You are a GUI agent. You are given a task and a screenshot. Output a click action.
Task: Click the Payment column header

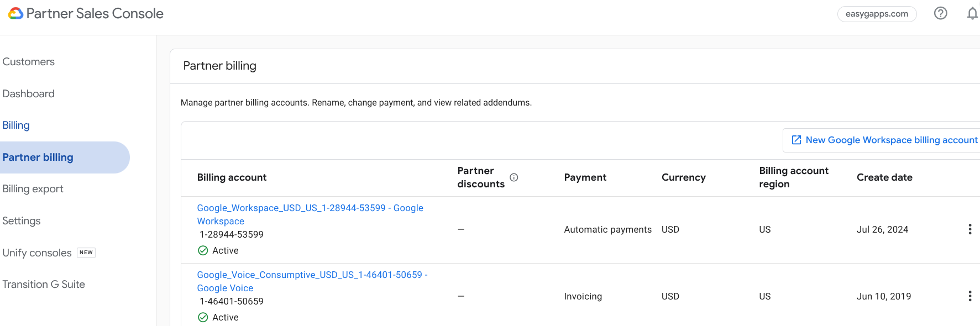(585, 177)
